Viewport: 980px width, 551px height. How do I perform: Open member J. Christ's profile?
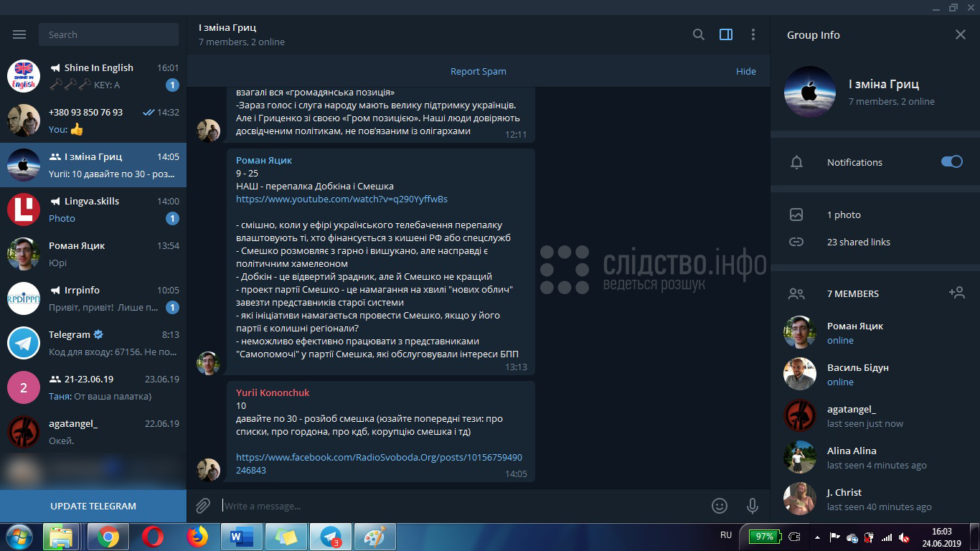pos(875,499)
